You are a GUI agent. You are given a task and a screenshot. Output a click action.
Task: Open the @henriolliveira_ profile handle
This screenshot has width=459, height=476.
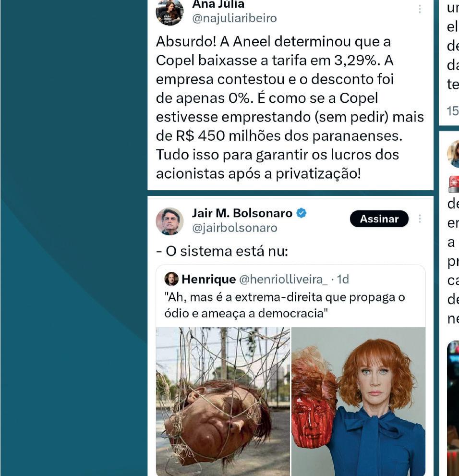283,279
